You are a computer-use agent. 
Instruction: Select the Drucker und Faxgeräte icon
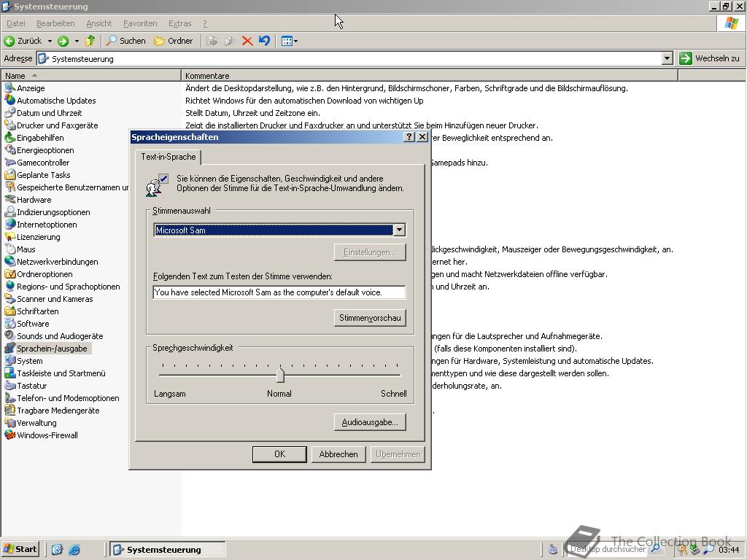[x=9, y=125]
